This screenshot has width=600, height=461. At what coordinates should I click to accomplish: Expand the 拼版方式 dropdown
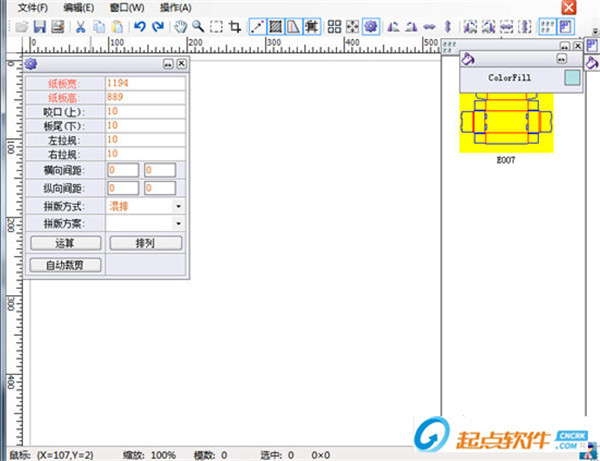(178, 206)
